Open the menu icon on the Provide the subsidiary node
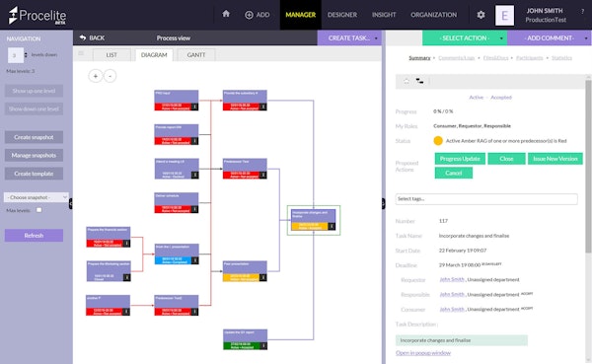The width and height of the screenshot is (592, 364). tap(263, 107)
